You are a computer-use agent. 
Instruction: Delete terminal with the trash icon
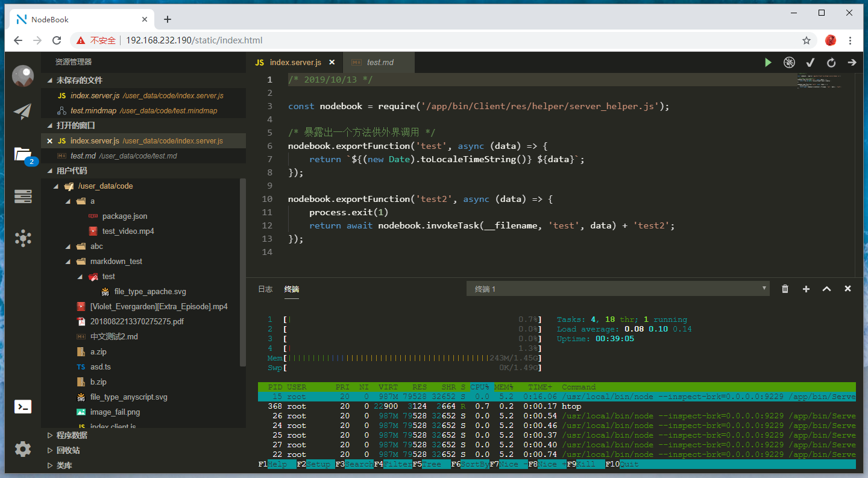(785, 289)
